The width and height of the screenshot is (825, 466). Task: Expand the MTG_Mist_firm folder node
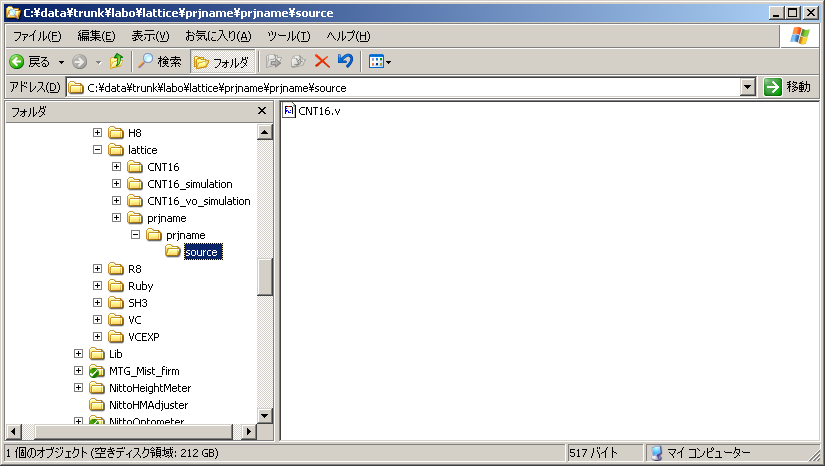tap(78, 370)
